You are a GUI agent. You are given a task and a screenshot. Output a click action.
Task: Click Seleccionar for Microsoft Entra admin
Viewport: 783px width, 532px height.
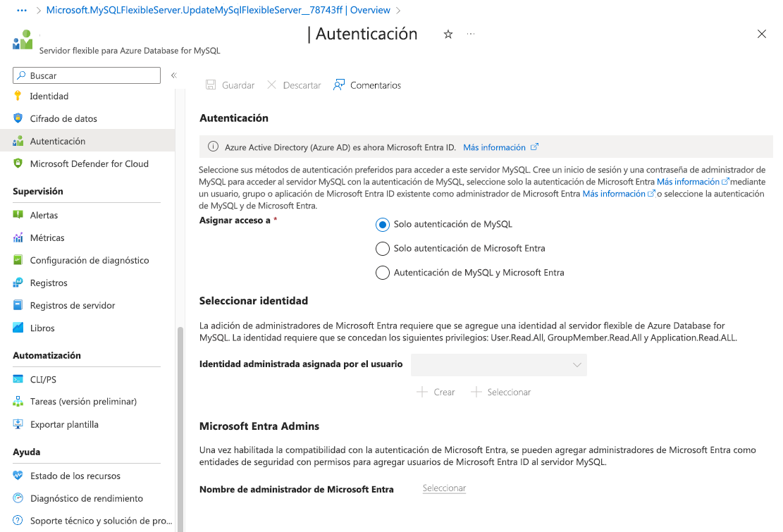(x=444, y=488)
